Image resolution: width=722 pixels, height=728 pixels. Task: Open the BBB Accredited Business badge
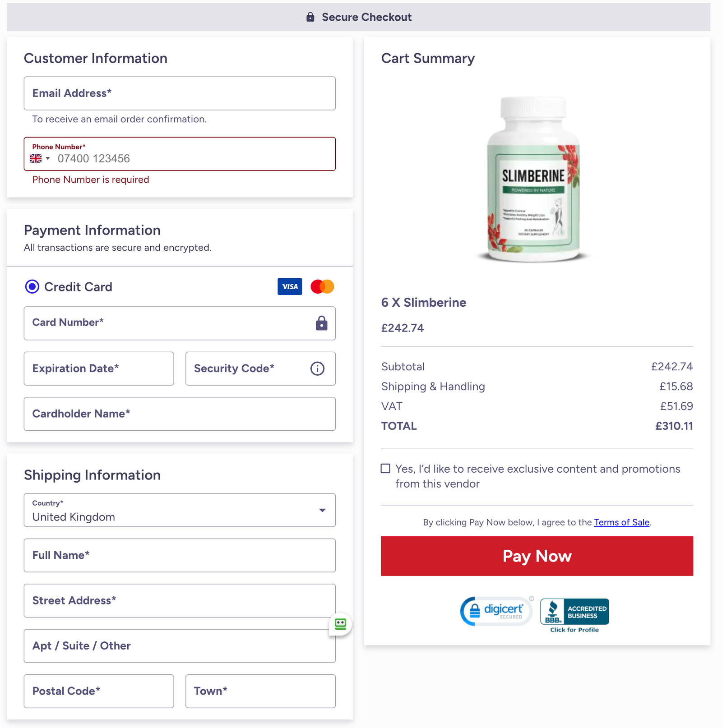pos(574,612)
